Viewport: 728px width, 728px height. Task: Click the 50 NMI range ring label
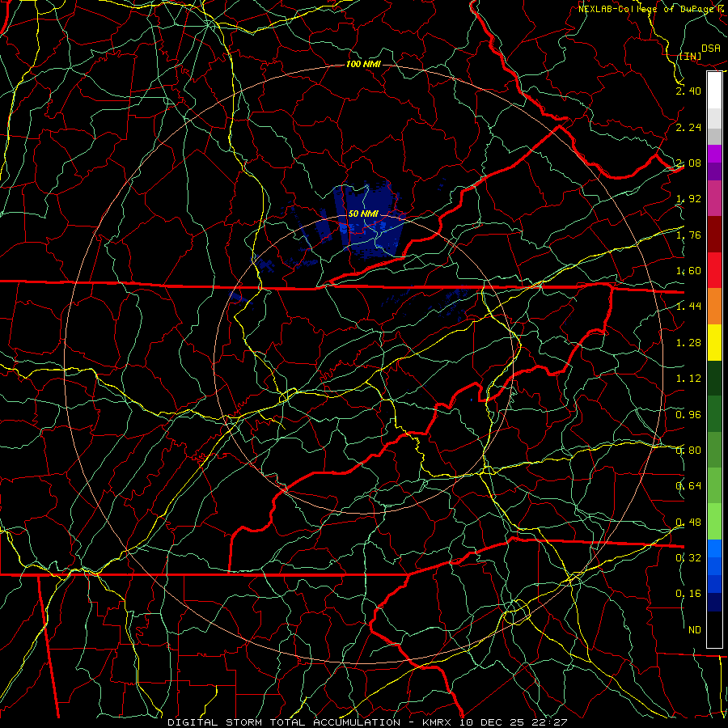tap(363, 214)
